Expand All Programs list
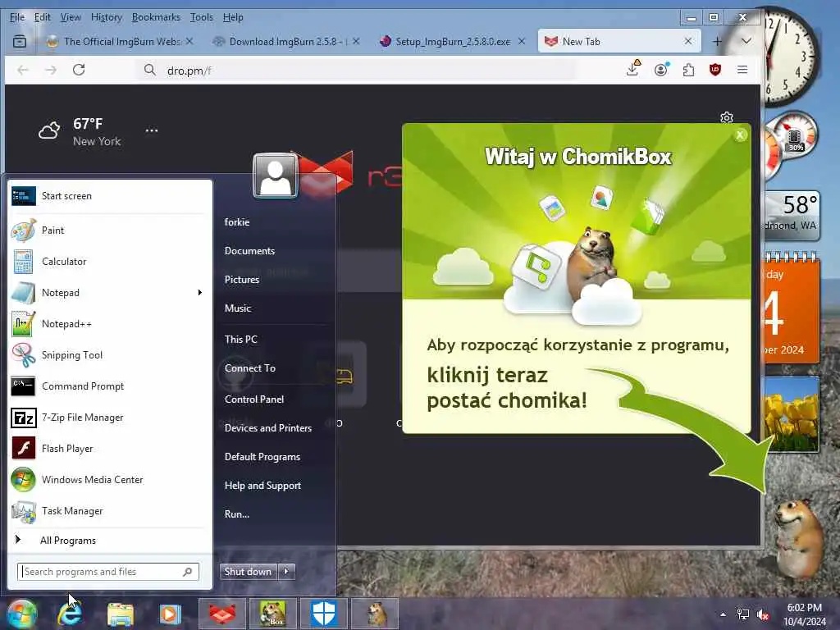The height and width of the screenshot is (630, 840). (x=68, y=541)
